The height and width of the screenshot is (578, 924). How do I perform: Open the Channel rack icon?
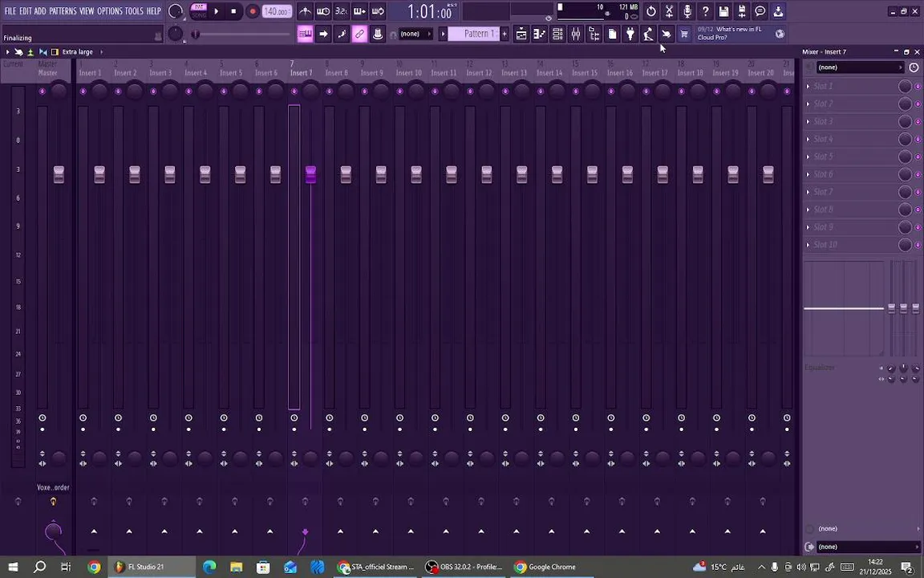[557, 35]
